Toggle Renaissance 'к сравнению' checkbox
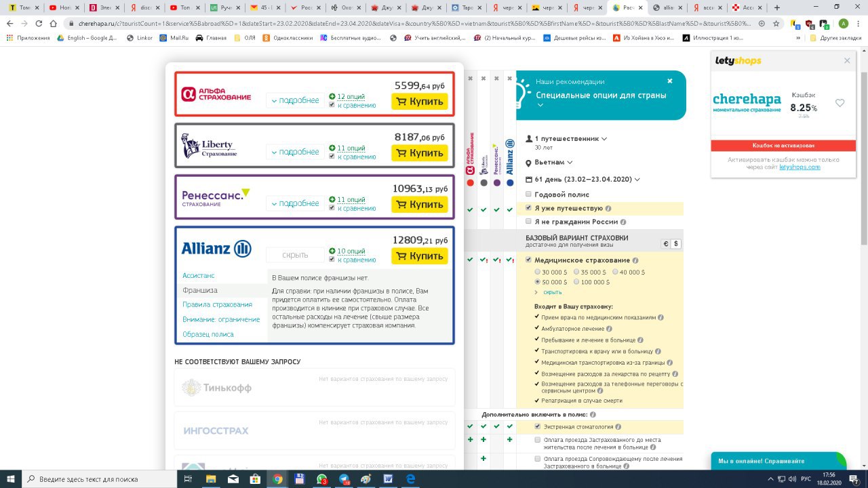 pos(332,208)
